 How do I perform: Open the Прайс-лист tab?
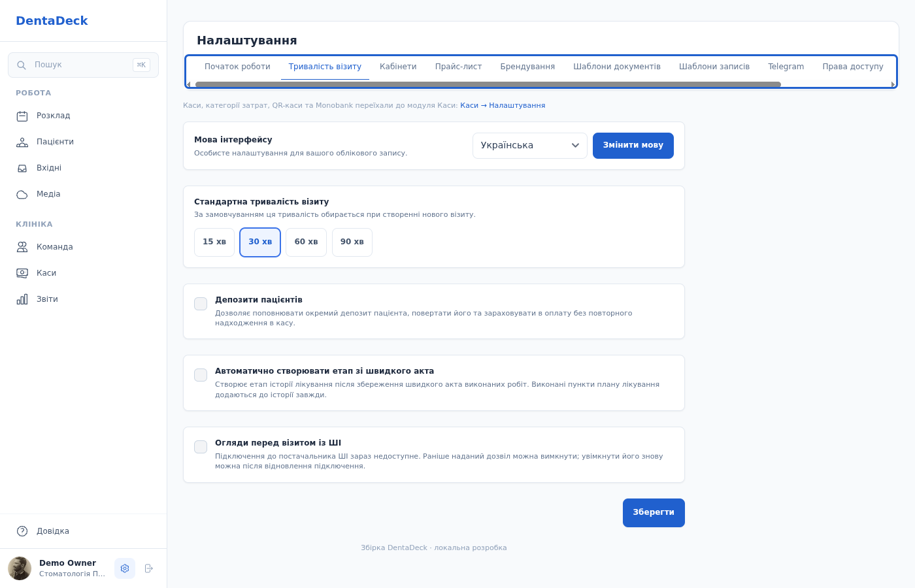(459, 67)
